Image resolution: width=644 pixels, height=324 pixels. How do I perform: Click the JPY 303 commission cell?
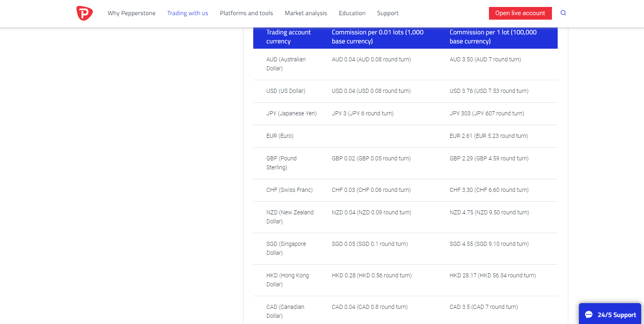pyautogui.click(x=486, y=113)
